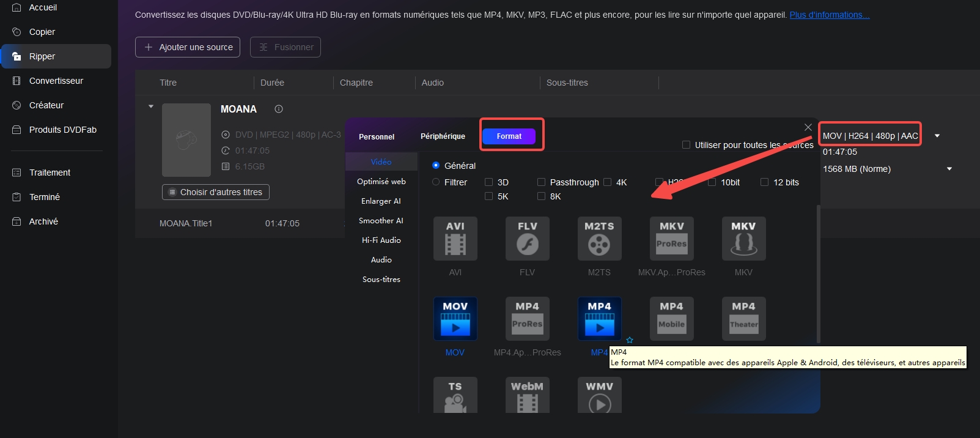Select the FLV format icon
Screen dimensions: 980x438
[x=528, y=239]
